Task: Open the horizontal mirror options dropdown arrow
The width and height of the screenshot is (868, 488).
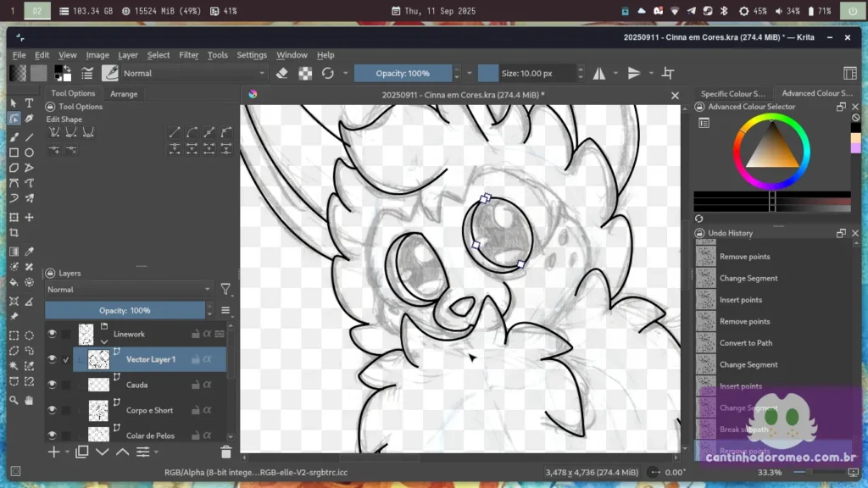Action: tap(615, 73)
